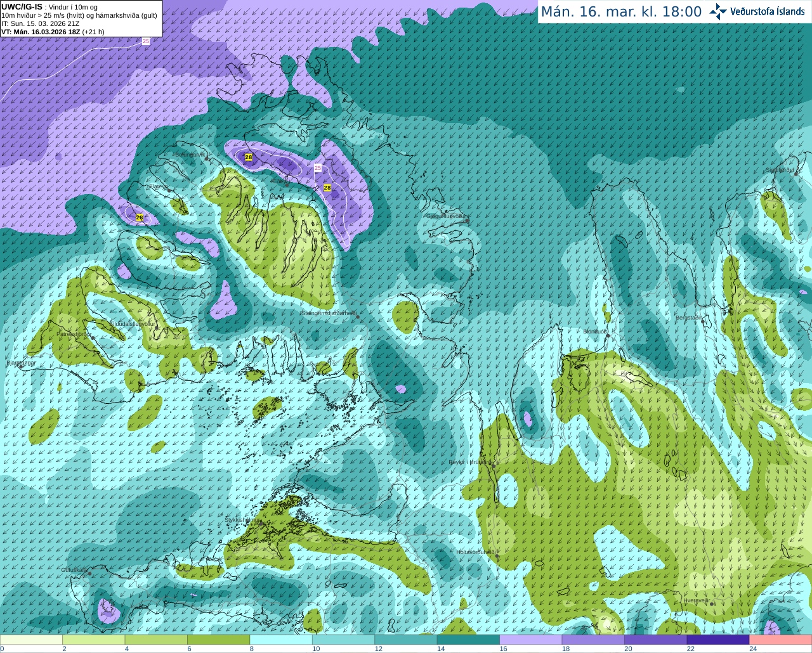This screenshot has width=812, height=653.
Task: Click the Patreksfjörður station label
Action: tap(74, 333)
